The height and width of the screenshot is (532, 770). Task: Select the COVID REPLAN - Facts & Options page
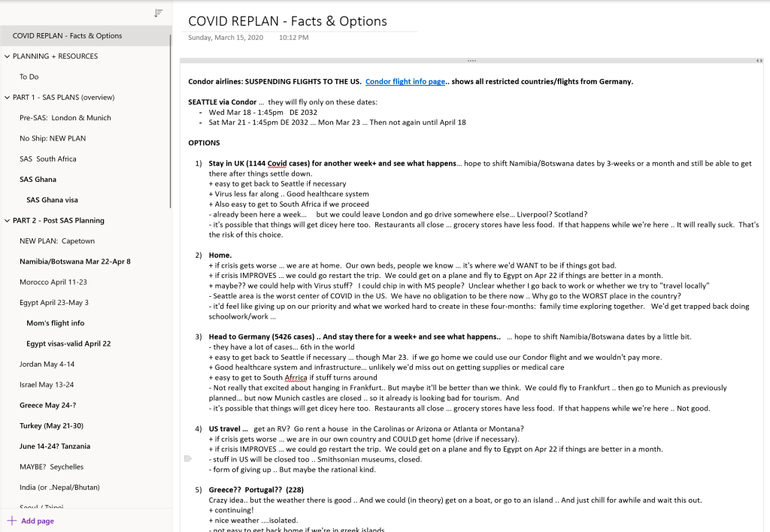tap(68, 35)
